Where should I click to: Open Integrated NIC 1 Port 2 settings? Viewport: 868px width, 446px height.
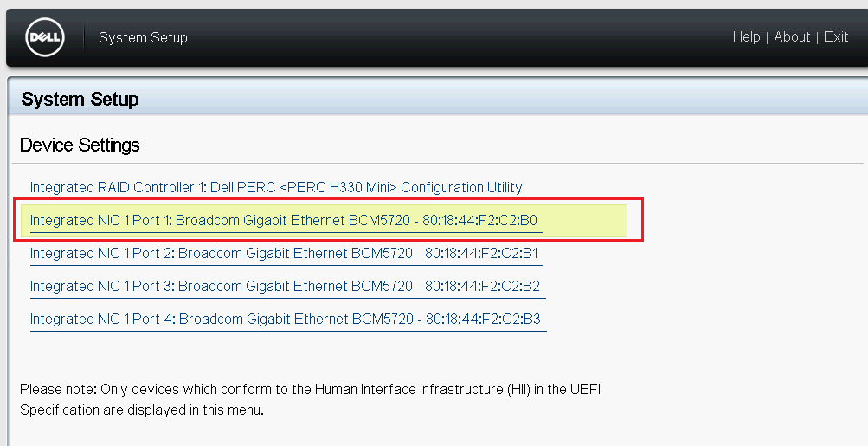[285, 254]
